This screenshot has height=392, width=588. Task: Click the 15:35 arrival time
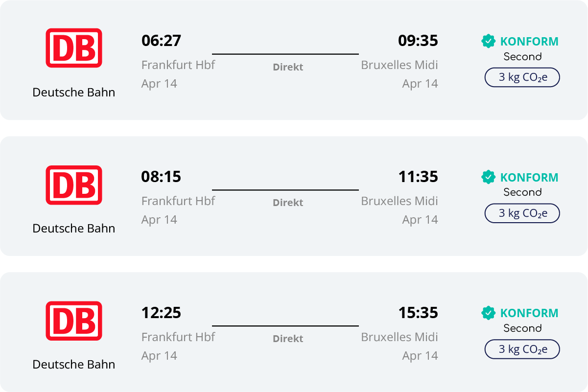pos(418,313)
